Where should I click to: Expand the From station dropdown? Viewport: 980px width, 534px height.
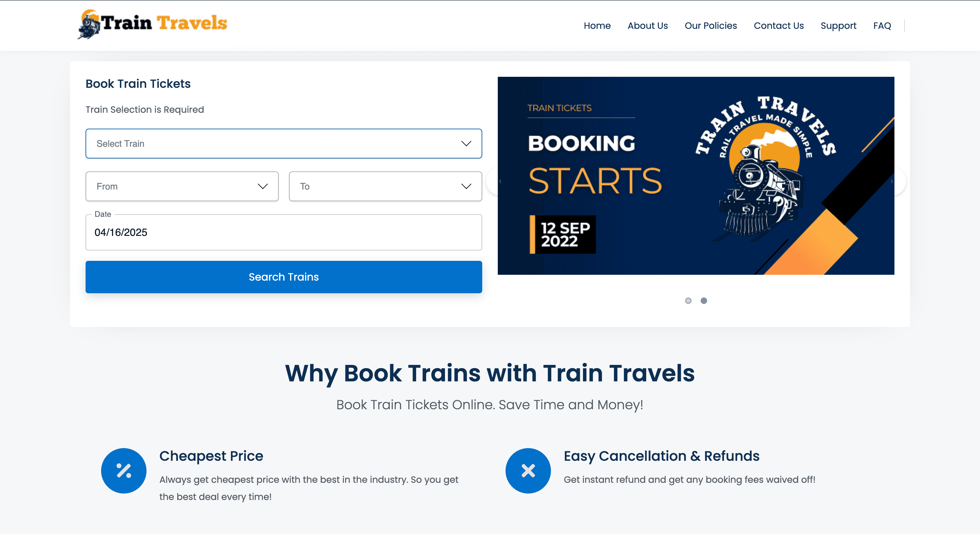(x=182, y=186)
